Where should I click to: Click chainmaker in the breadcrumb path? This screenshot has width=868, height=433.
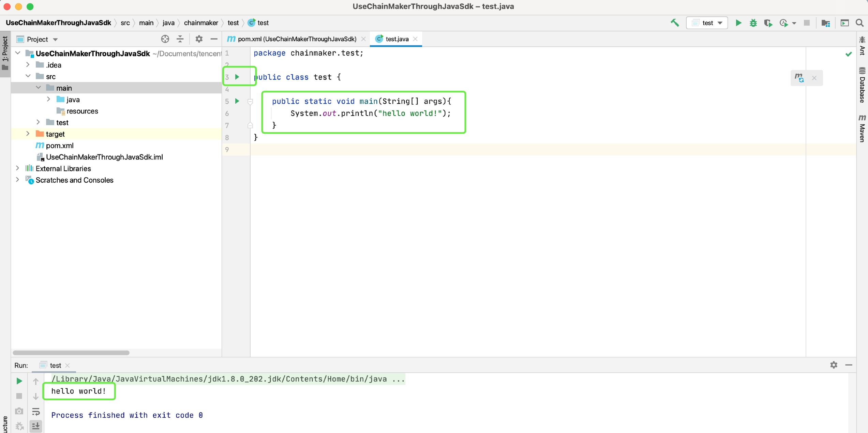tap(201, 23)
